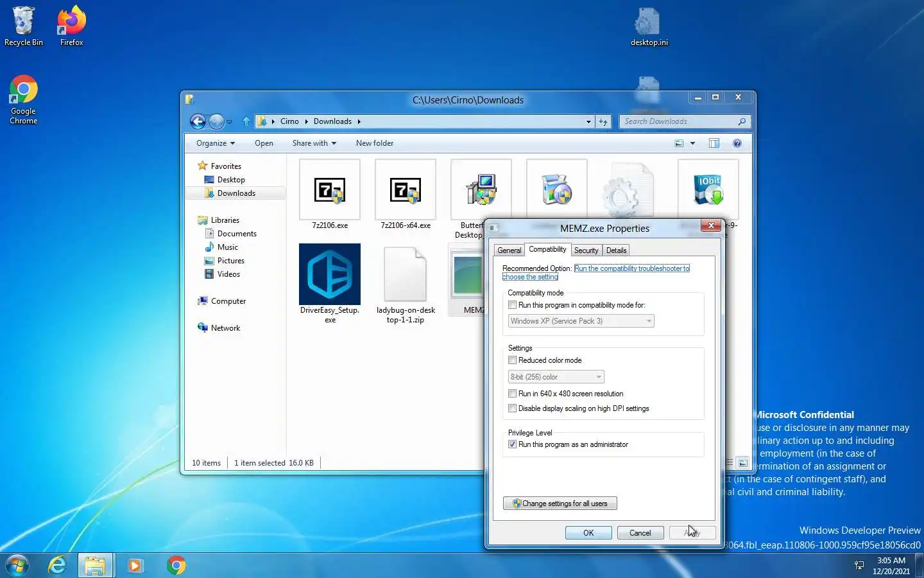This screenshot has height=578, width=924.
Task: Open the Organize menu dropdown
Action: 216,143
